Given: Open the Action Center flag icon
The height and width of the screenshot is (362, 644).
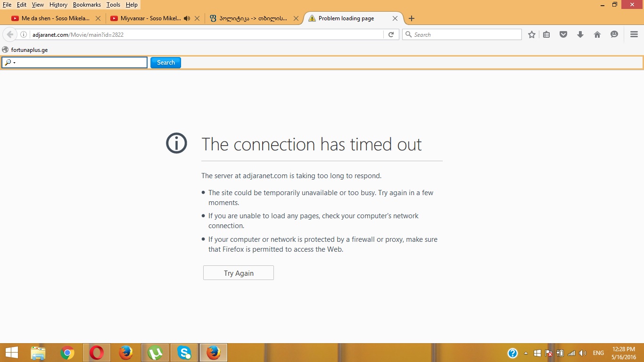Looking at the screenshot, I should (x=549, y=353).
